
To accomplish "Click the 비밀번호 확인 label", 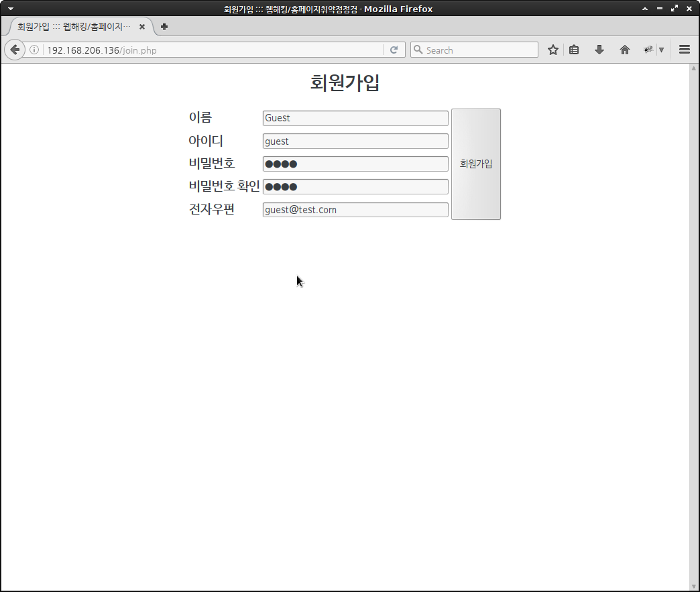I will [x=224, y=186].
